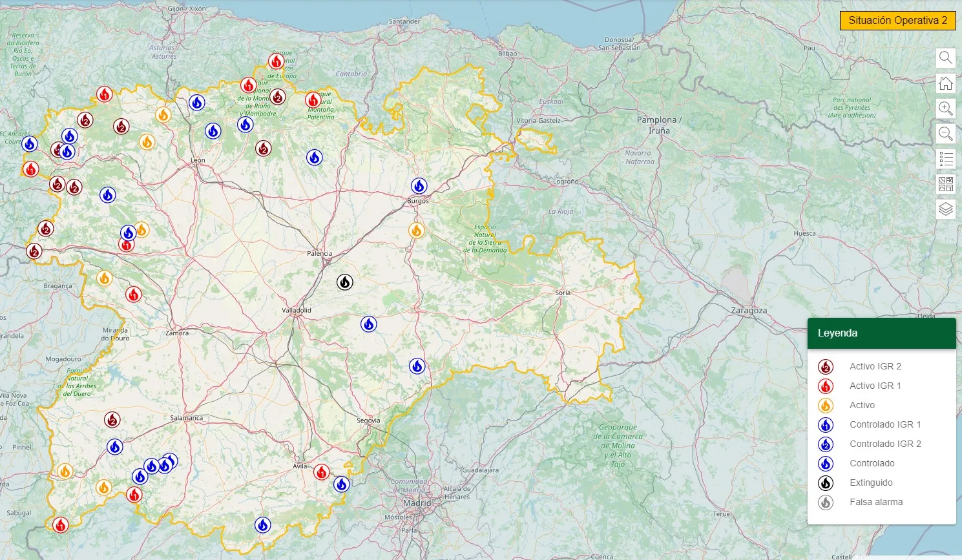
Task: Select the red marker south of Bragança's orange marker
Action: point(133,295)
